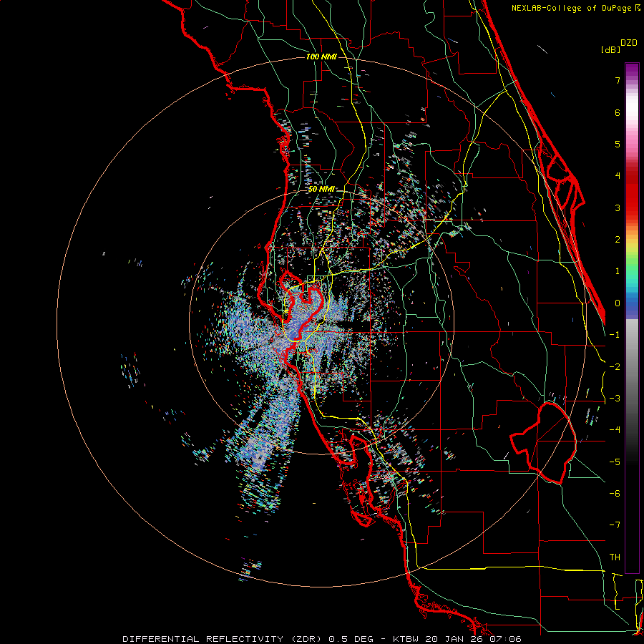This screenshot has height=644, width=644.
Task: Select the -3 value on the color scale
Action: pos(615,399)
